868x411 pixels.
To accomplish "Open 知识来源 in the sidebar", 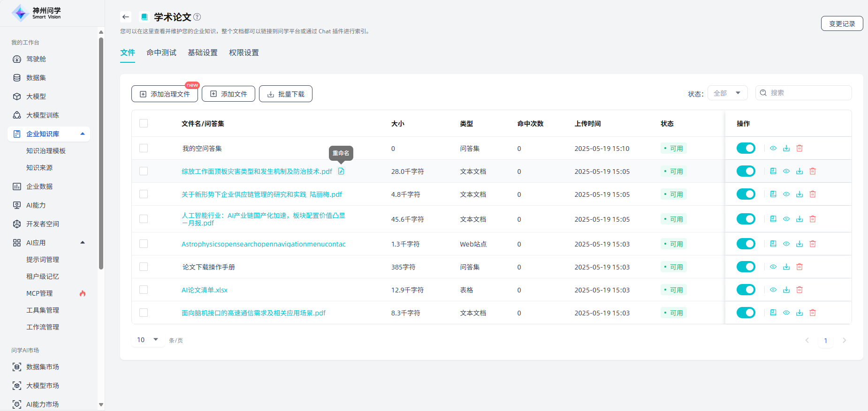I will tap(39, 168).
